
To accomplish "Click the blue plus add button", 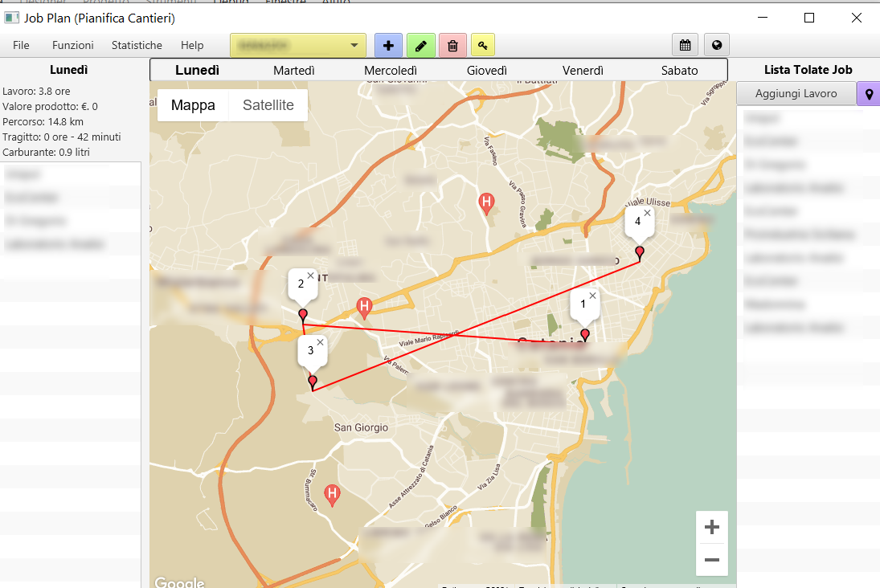I will click(388, 46).
